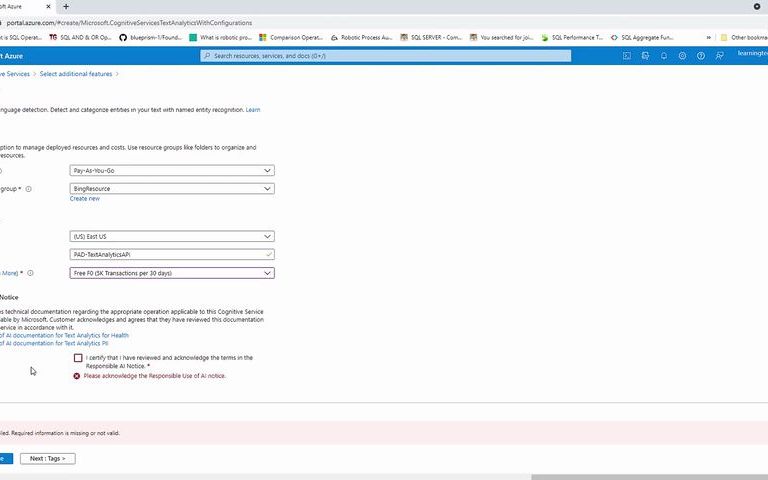
Task: Open the Azure notifications bell
Action: coord(664,56)
